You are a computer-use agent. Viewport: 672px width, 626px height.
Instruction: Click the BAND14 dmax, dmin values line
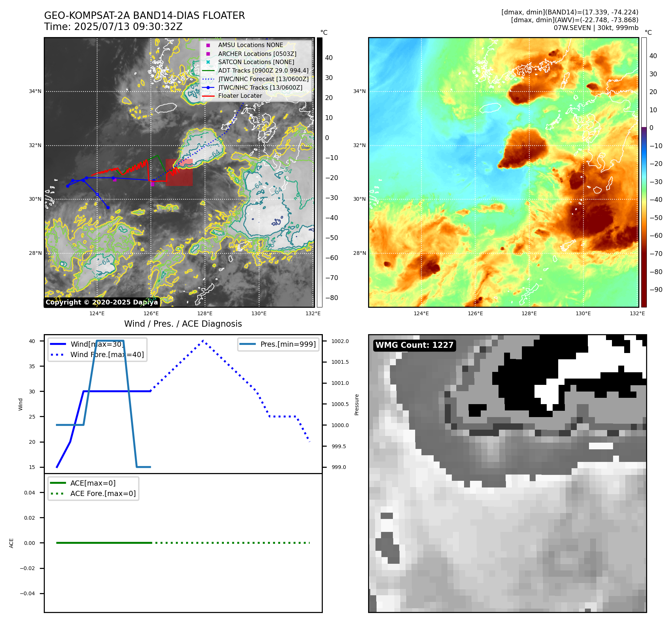click(x=570, y=12)
